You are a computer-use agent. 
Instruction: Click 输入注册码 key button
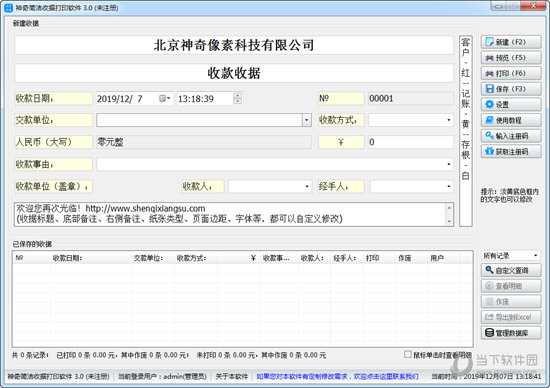point(511,136)
